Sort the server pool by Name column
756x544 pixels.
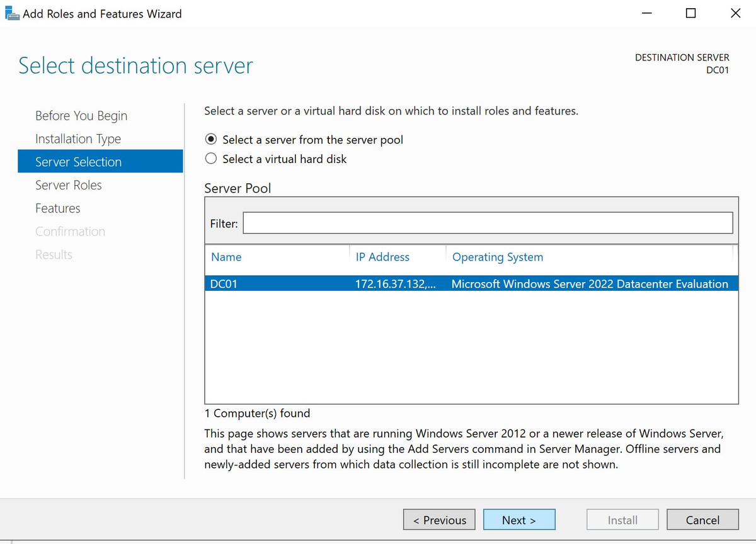click(226, 257)
